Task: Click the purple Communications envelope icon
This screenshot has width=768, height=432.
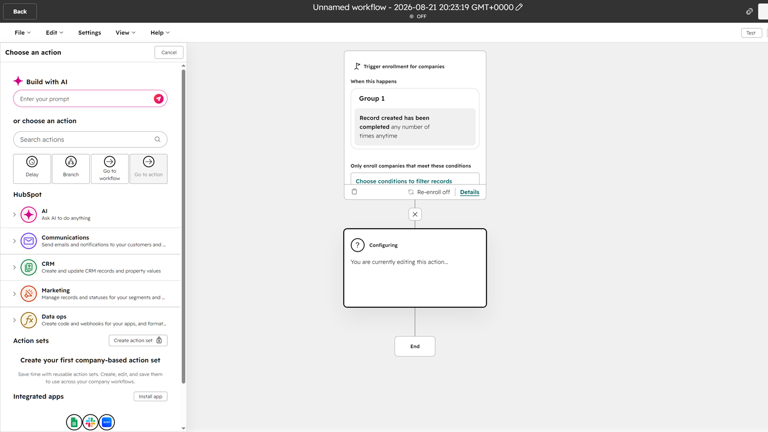Action: (x=28, y=241)
